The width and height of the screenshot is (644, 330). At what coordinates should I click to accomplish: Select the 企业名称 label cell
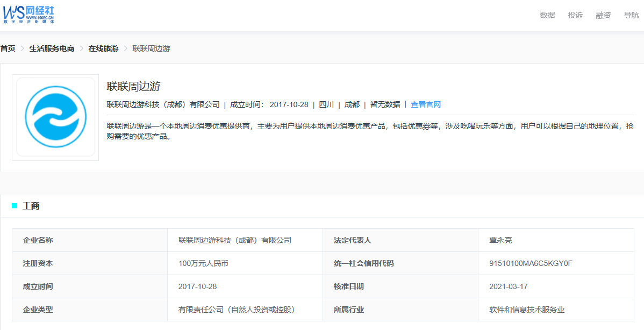[90, 240]
